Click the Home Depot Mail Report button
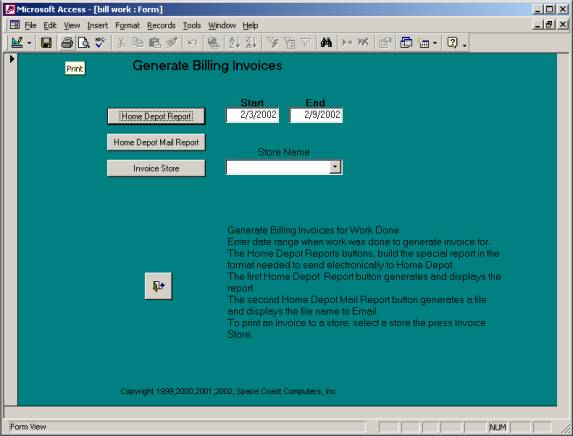Viewport: 573px width, 436px height. [x=156, y=142]
